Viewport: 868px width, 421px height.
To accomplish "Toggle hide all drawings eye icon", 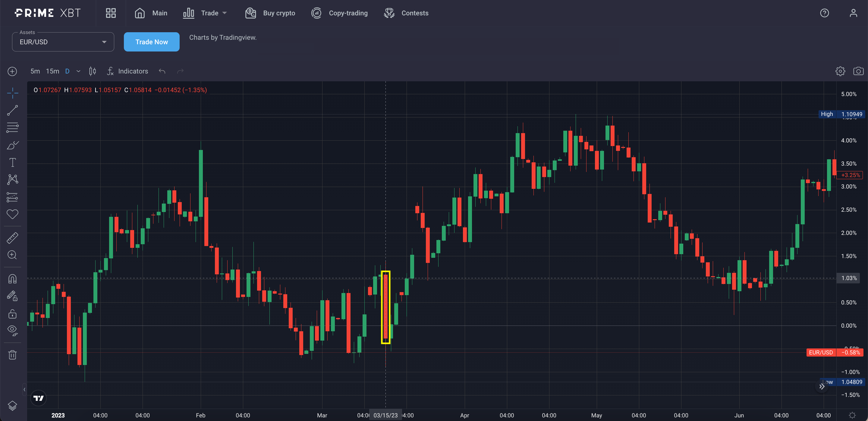I will coord(12,331).
